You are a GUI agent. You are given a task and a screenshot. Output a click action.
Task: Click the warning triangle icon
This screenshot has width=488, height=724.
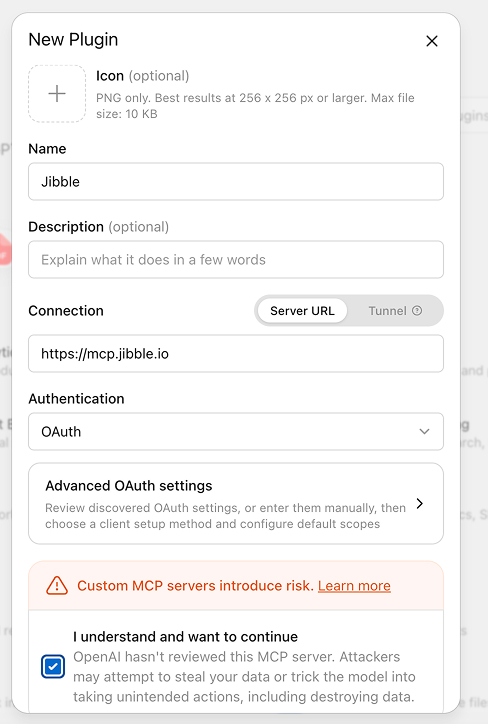tap(57, 585)
